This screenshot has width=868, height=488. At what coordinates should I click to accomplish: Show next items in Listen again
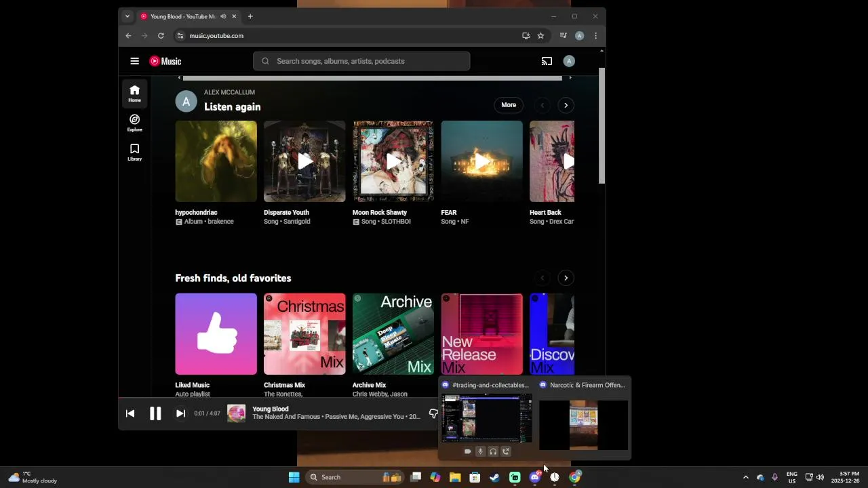(x=566, y=105)
